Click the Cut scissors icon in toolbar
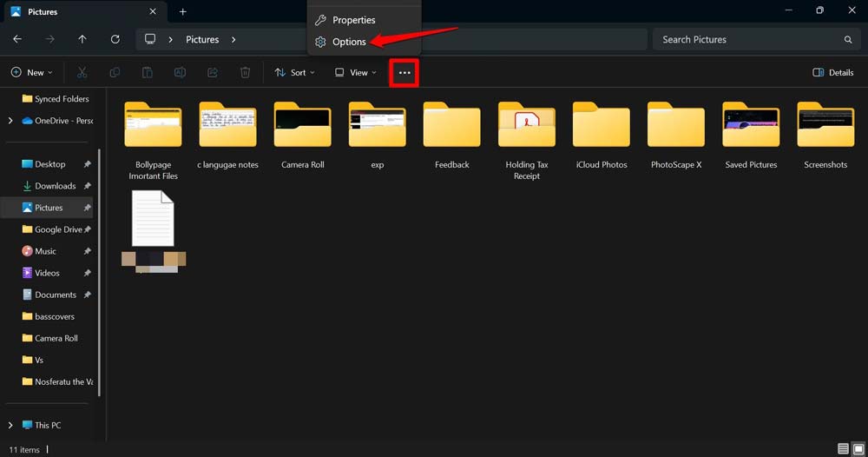Screen dimensions: 868x457 click(x=82, y=73)
